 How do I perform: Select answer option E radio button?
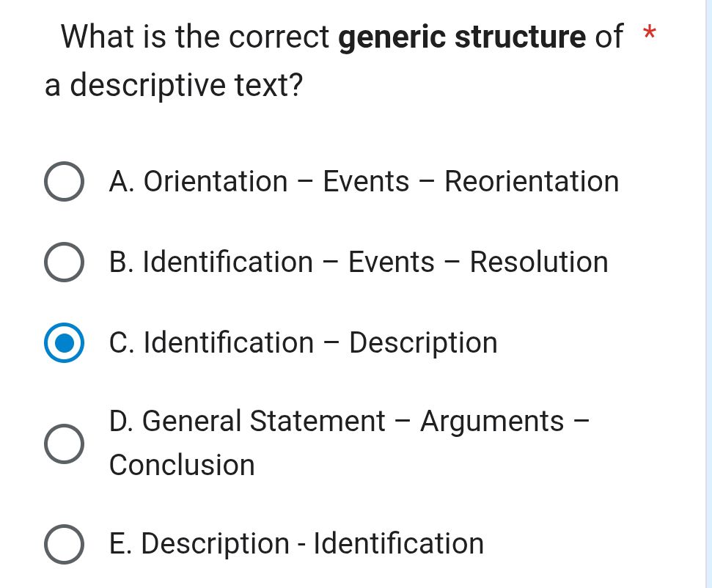pyautogui.click(x=64, y=543)
